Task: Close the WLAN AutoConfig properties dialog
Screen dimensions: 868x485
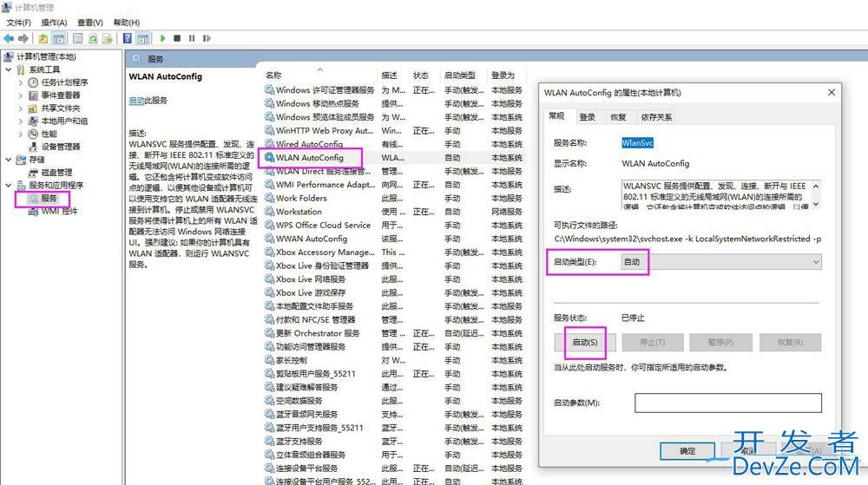Action: pyautogui.click(x=832, y=92)
